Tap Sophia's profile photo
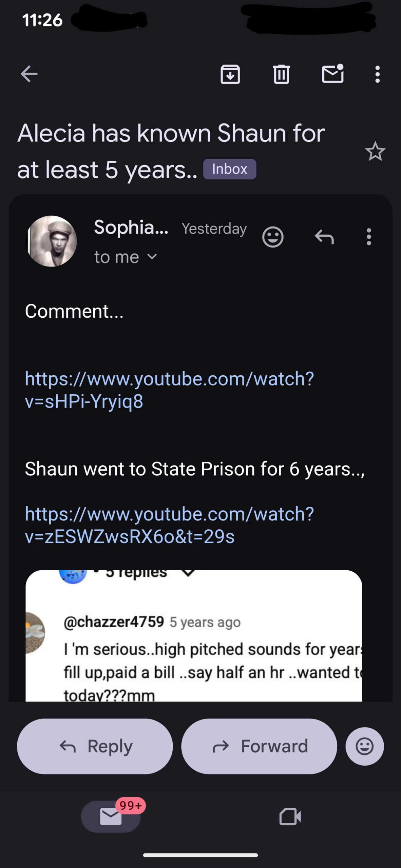This screenshot has width=401, height=868. point(52,241)
